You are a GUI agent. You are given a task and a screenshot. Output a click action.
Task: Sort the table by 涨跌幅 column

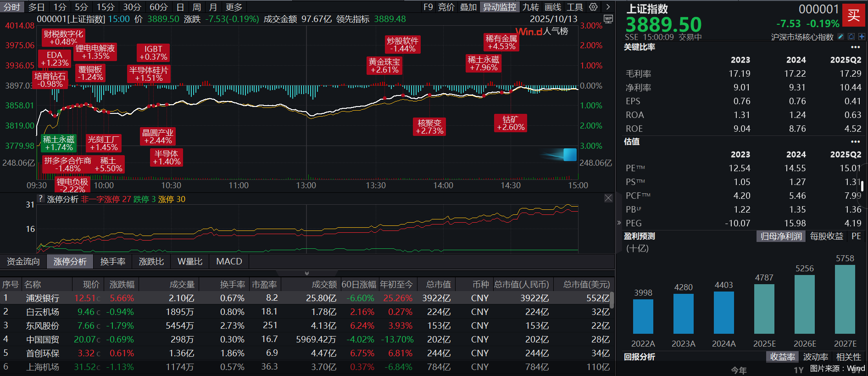pyautogui.click(x=122, y=285)
